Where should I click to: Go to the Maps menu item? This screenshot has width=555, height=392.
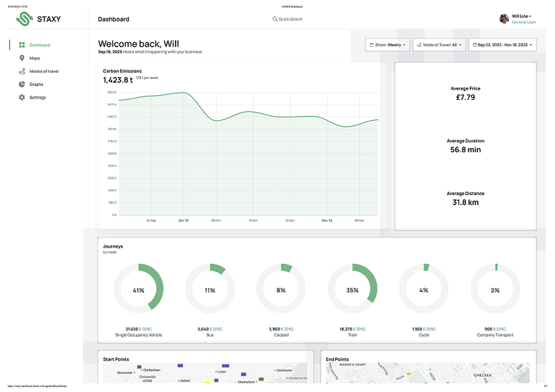(x=35, y=58)
